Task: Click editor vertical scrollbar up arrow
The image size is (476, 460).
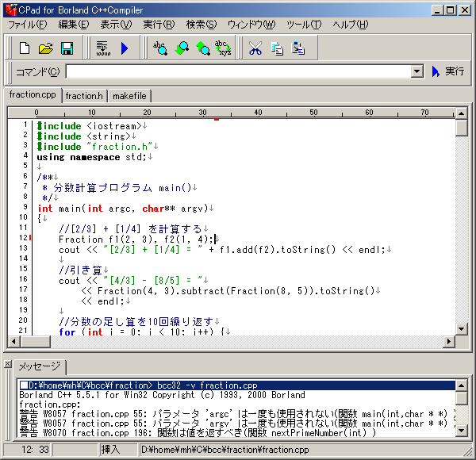Action: pos(462,113)
